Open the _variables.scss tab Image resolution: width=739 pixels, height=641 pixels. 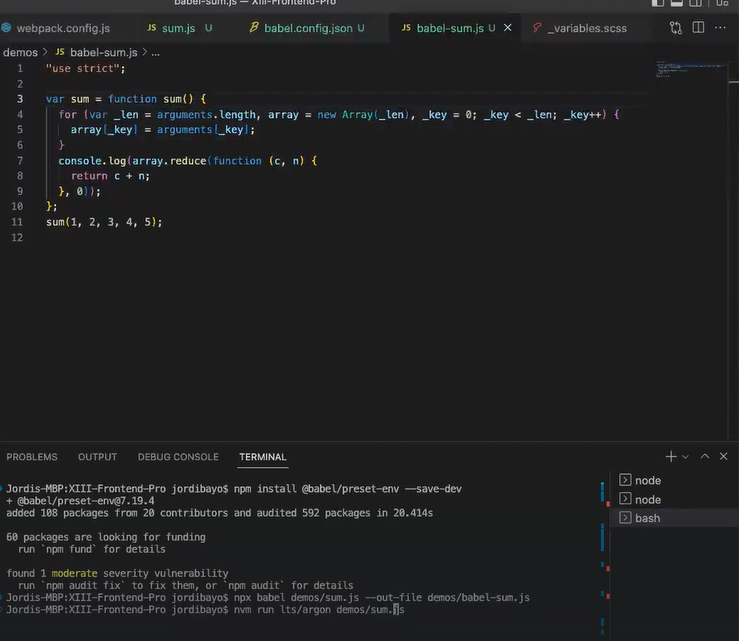pyautogui.click(x=587, y=28)
